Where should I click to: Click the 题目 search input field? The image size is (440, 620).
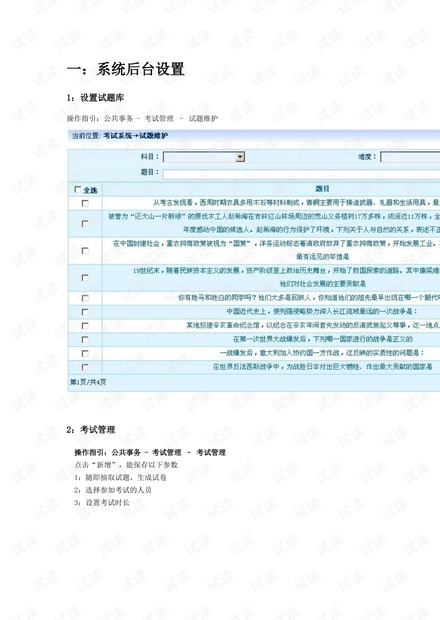pos(301,174)
